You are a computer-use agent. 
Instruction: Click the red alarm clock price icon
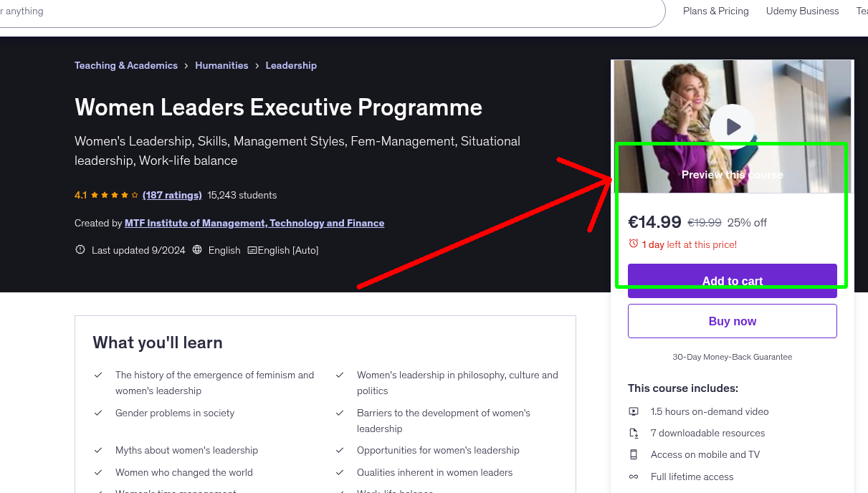634,244
